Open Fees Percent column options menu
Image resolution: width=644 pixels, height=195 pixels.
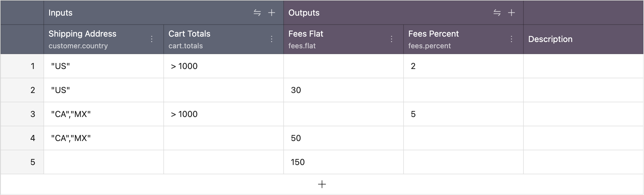click(511, 39)
